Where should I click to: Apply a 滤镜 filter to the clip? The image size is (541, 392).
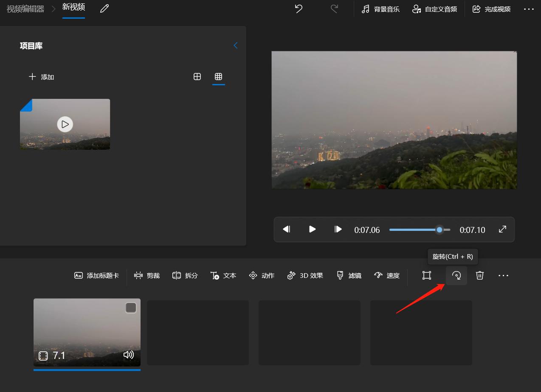tap(348, 275)
